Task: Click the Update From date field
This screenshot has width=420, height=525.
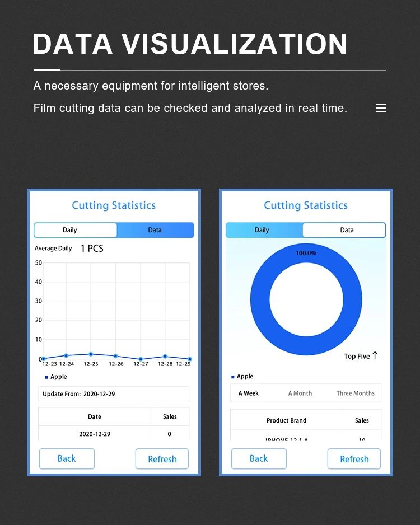Action: [114, 394]
